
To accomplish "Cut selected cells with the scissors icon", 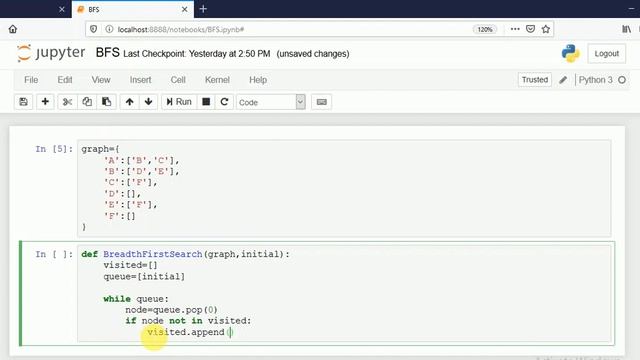I will coord(67,102).
